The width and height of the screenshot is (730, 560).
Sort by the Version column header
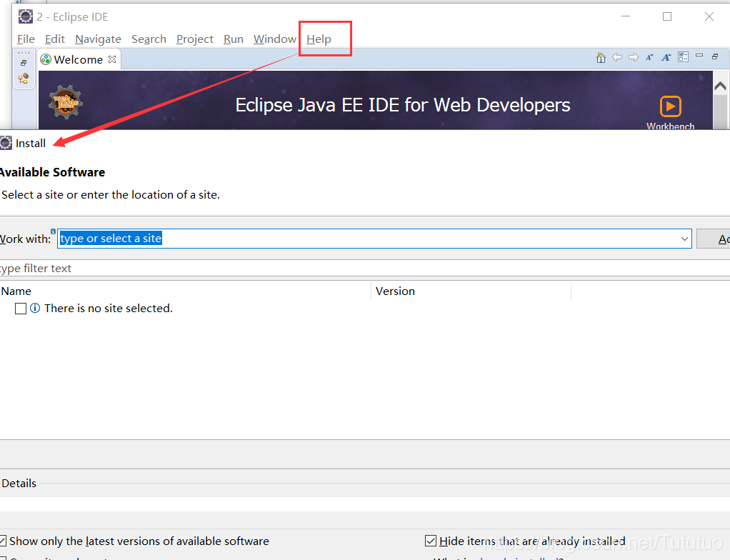tap(471, 291)
